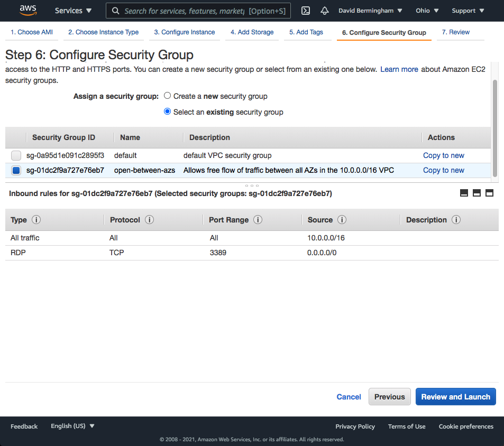Go to the AWS home logo

[x=28, y=10]
